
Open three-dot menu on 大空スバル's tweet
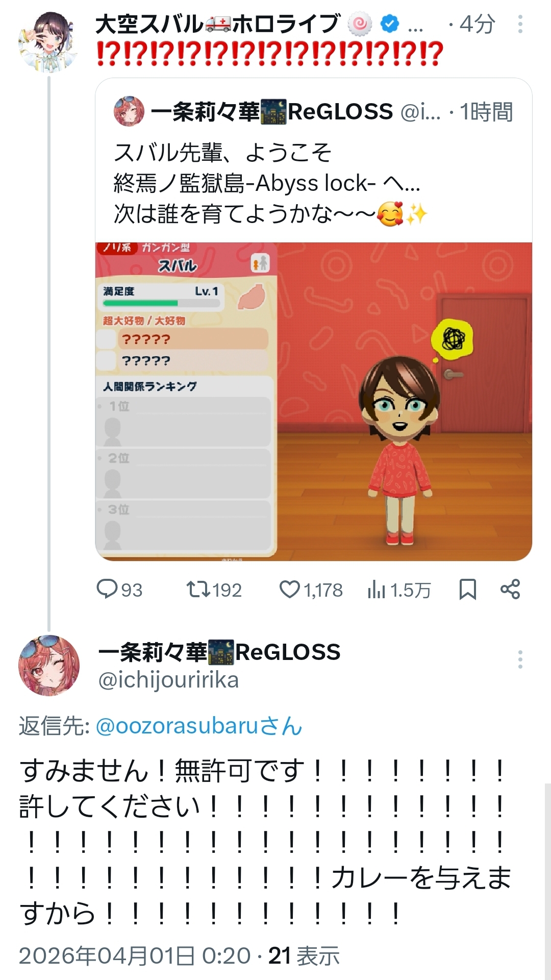click(520, 24)
